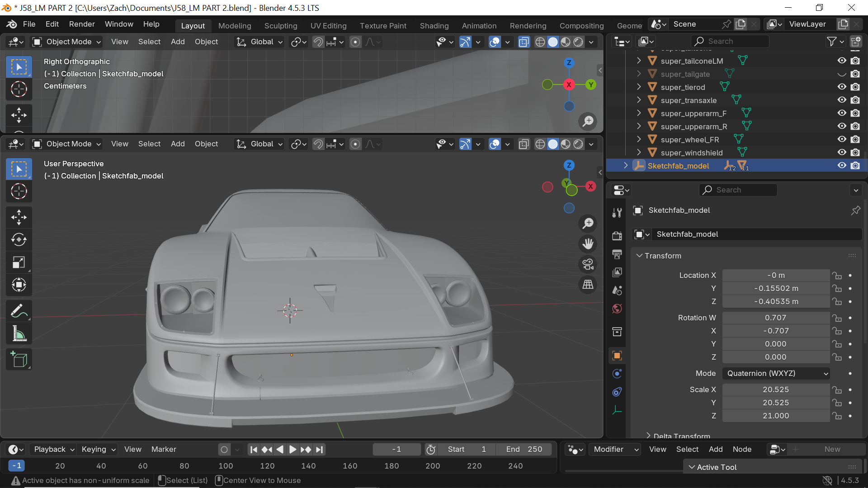Switch orthographic/perspective grid icon
The width and height of the screenshot is (868, 488).
tap(588, 285)
